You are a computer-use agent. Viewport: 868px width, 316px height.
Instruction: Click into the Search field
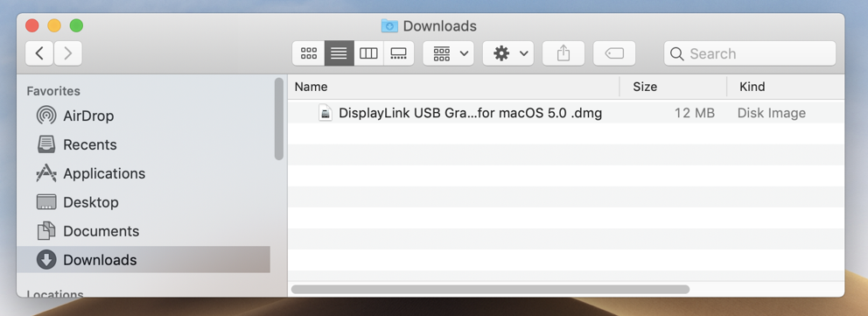(750, 53)
